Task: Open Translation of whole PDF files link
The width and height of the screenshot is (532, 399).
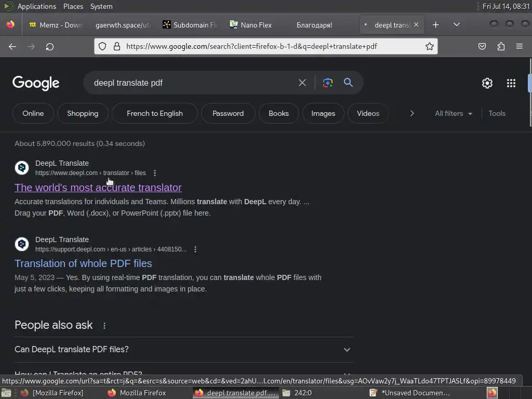Action: pyautogui.click(x=83, y=263)
